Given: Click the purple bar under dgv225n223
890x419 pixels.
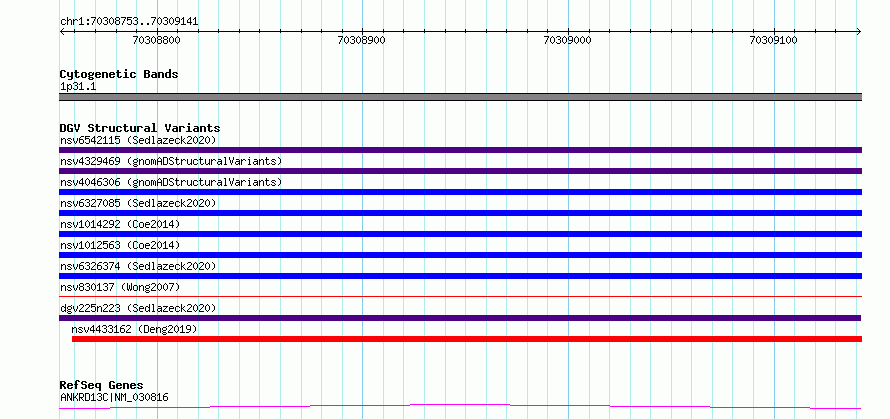Looking at the screenshot, I should (x=460, y=318).
